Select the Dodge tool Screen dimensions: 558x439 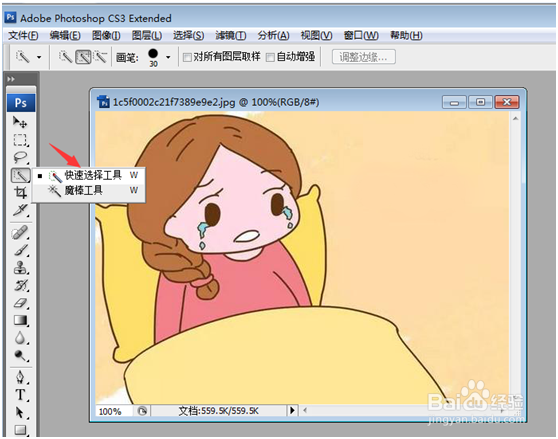[x=20, y=355]
